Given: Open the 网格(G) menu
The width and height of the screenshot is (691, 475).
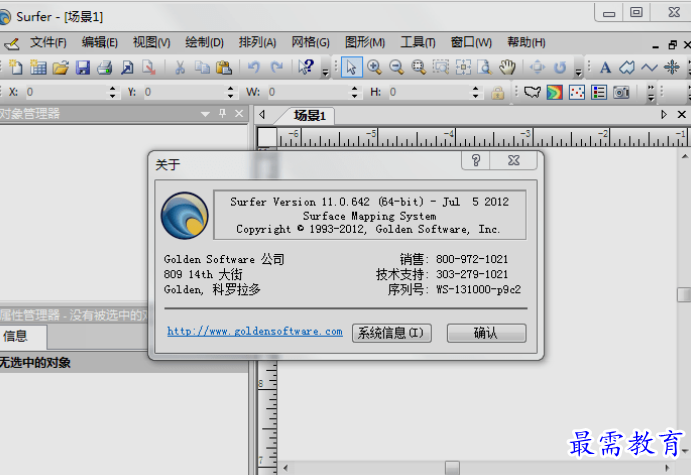Looking at the screenshot, I should 310,42.
